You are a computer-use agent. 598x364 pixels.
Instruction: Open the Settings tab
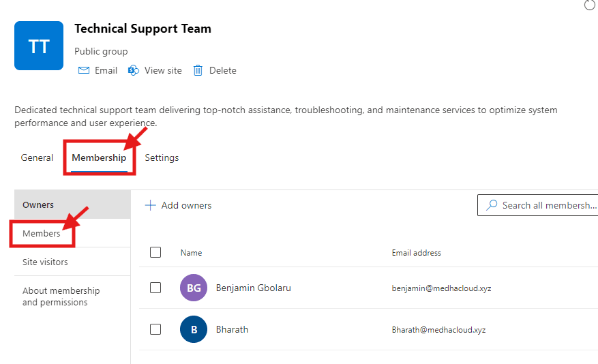pyautogui.click(x=162, y=157)
